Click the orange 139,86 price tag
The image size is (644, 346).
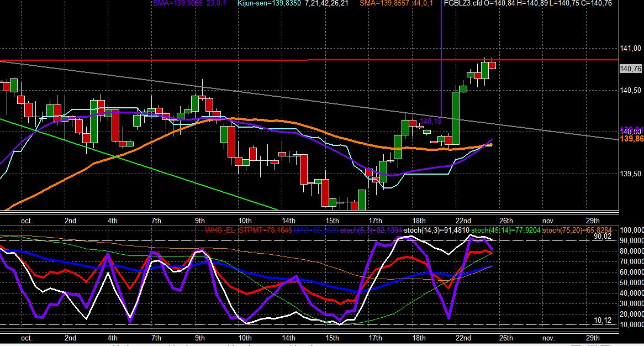632,139
